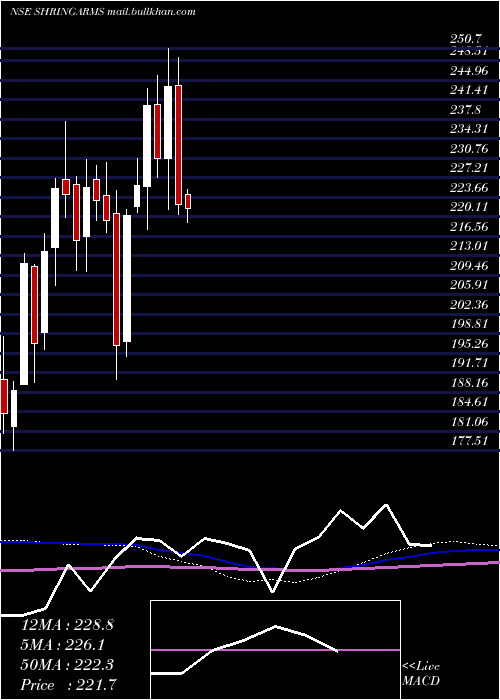Click the 12MA : 228.8 readout
500x700 pixels.
pyautogui.click(x=67, y=625)
